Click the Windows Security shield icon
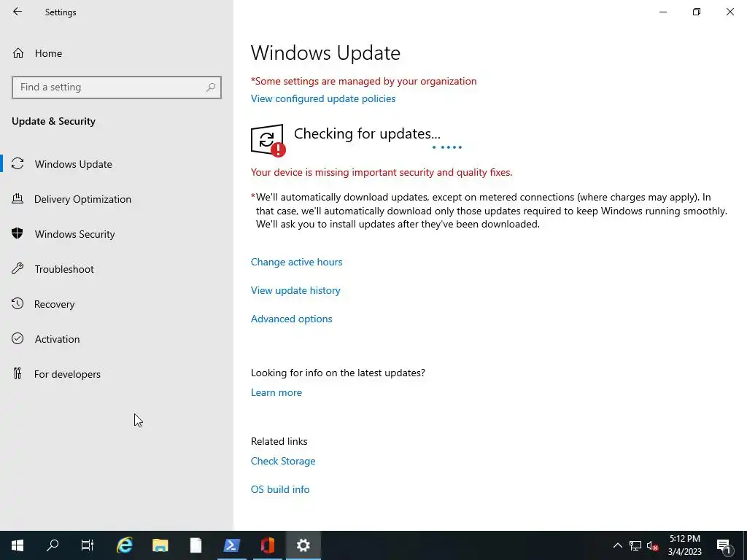Screen dimensions: 747x560 point(18,233)
